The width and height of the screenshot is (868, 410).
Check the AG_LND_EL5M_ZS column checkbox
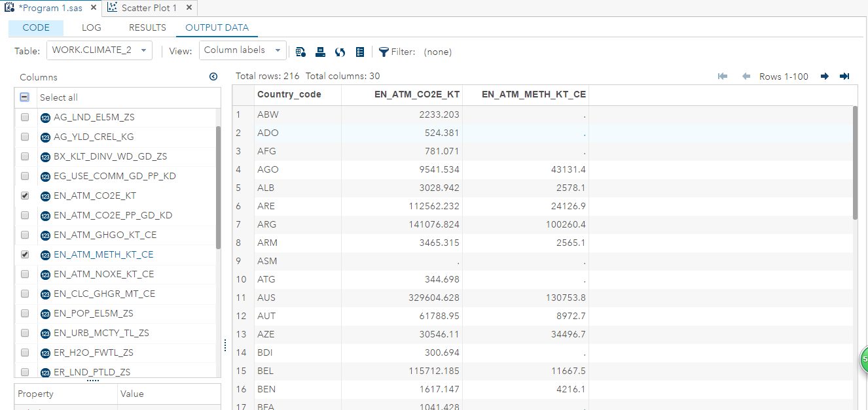tap(25, 118)
